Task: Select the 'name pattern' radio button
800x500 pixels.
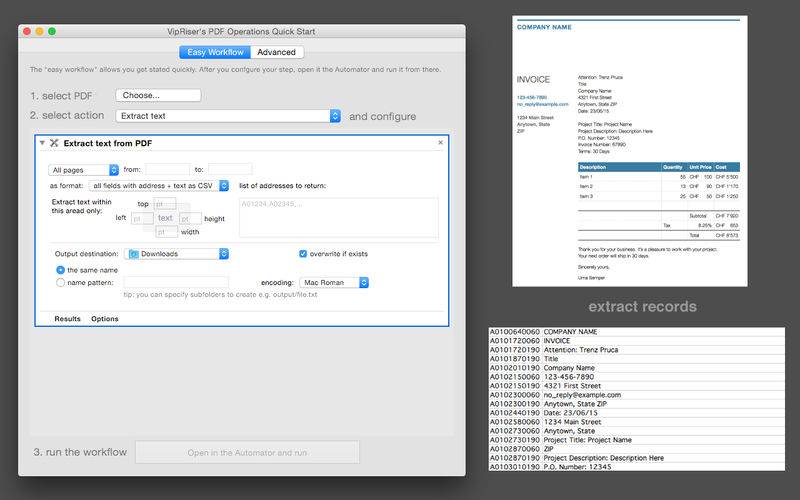Action: (x=60, y=283)
